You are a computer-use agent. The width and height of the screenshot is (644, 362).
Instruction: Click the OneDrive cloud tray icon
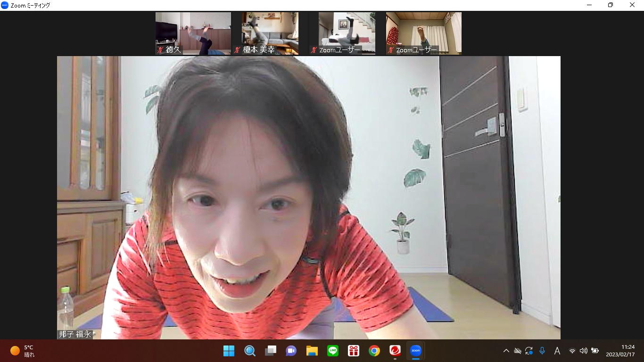click(x=518, y=351)
